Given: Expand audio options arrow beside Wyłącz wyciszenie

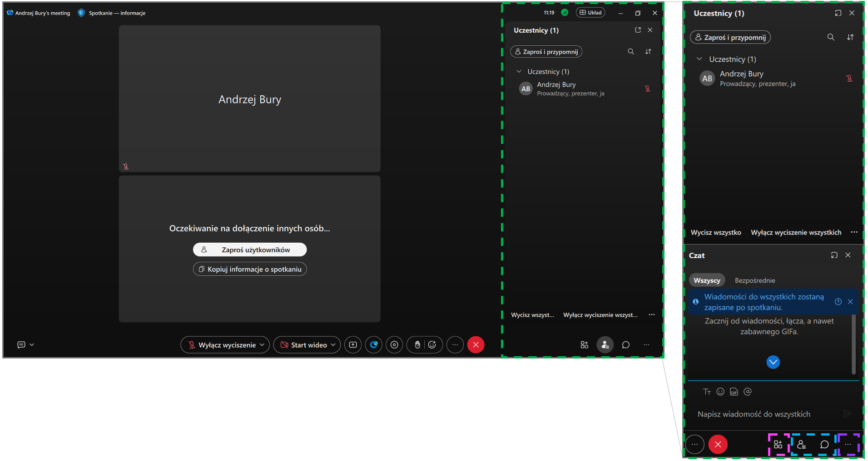Looking at the screenshot, I should (262, 345).
